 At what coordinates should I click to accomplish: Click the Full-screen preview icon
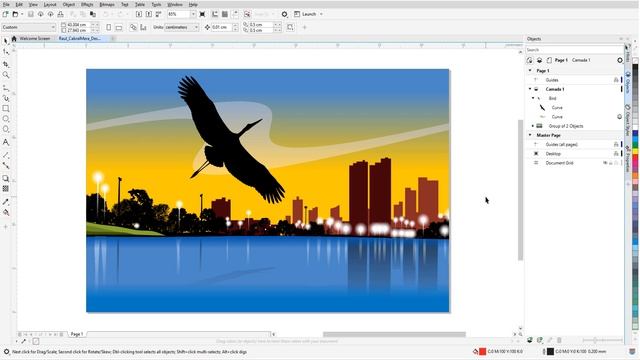[x=202, y=14]
